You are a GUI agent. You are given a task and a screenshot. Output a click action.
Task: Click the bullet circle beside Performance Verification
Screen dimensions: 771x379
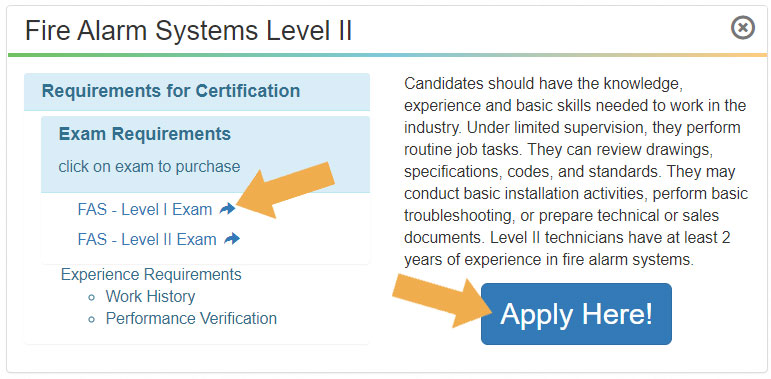tap(90, 320)
